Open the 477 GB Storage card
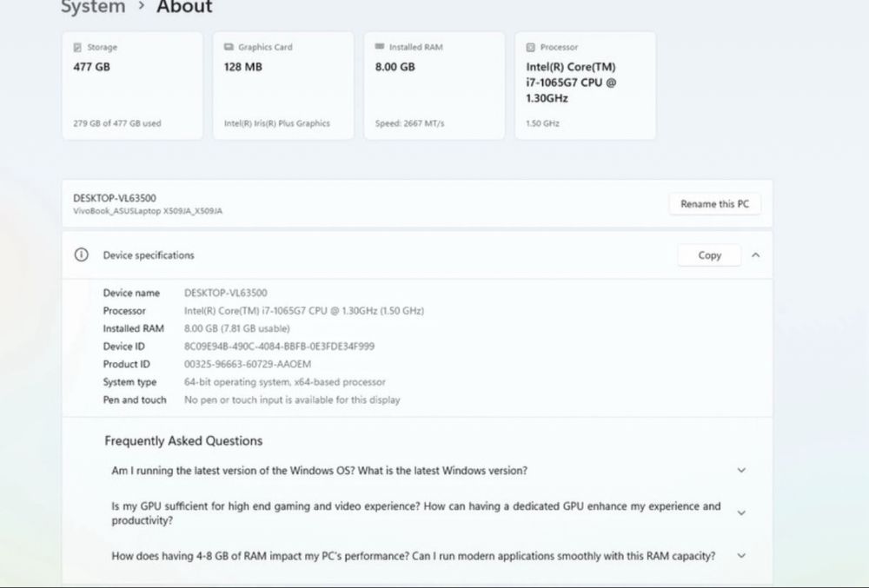 132,86
